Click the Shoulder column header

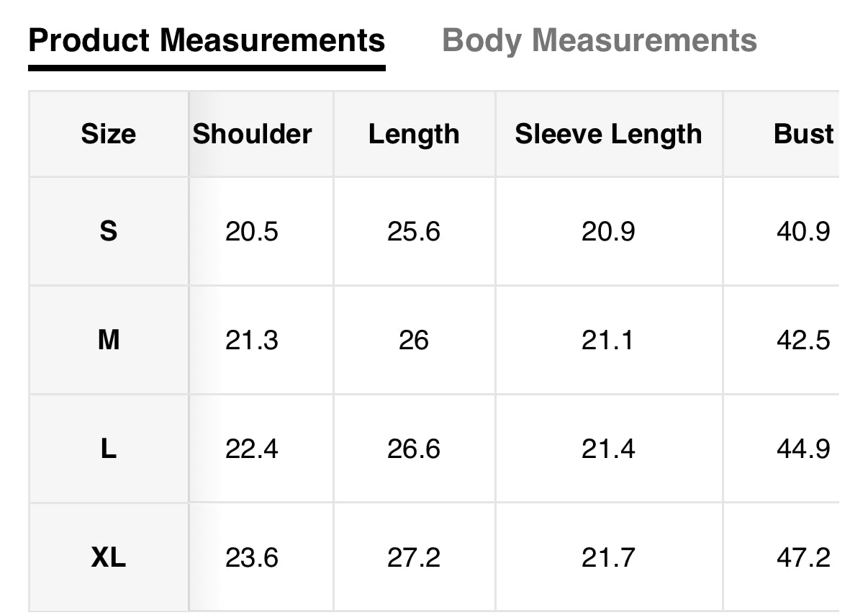tap(253, 134)
